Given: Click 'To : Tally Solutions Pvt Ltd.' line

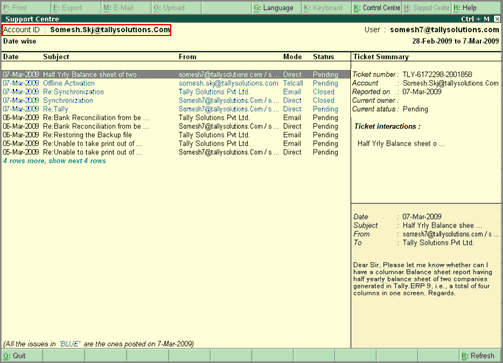Looking at the screenshot, I should (x=413, y=243).
